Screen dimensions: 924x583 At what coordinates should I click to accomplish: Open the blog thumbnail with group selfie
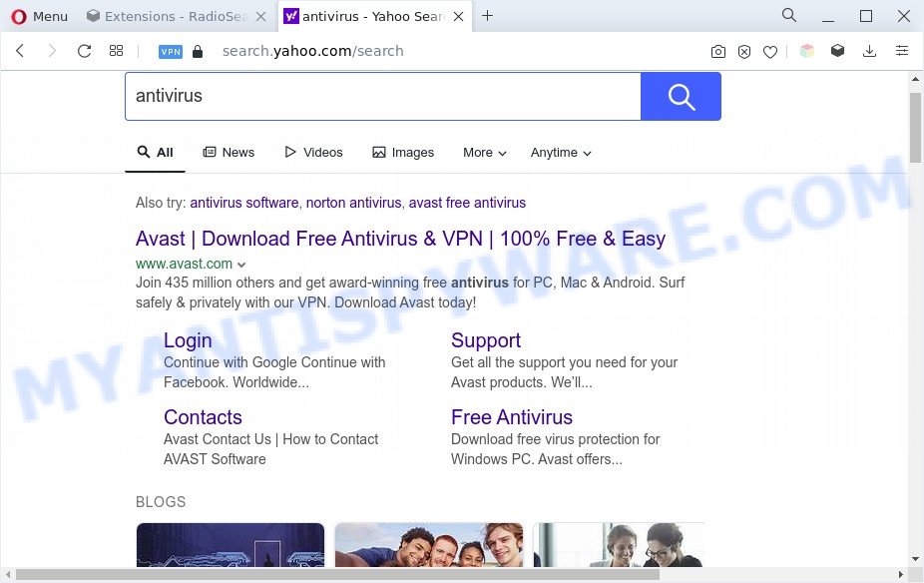point(428,545)
